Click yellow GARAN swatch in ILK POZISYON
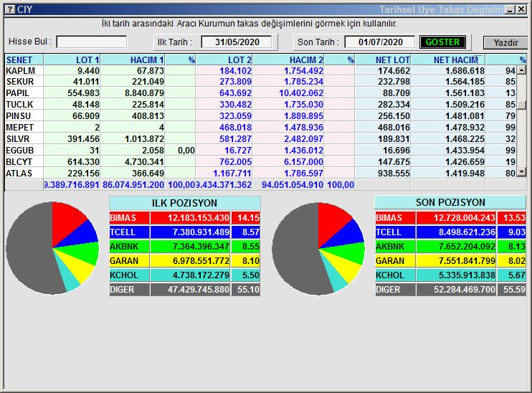 point(129,261)
